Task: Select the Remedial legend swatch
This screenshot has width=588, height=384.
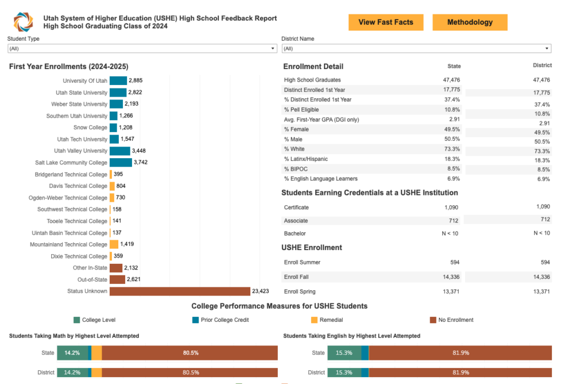Action: (314, 320)
